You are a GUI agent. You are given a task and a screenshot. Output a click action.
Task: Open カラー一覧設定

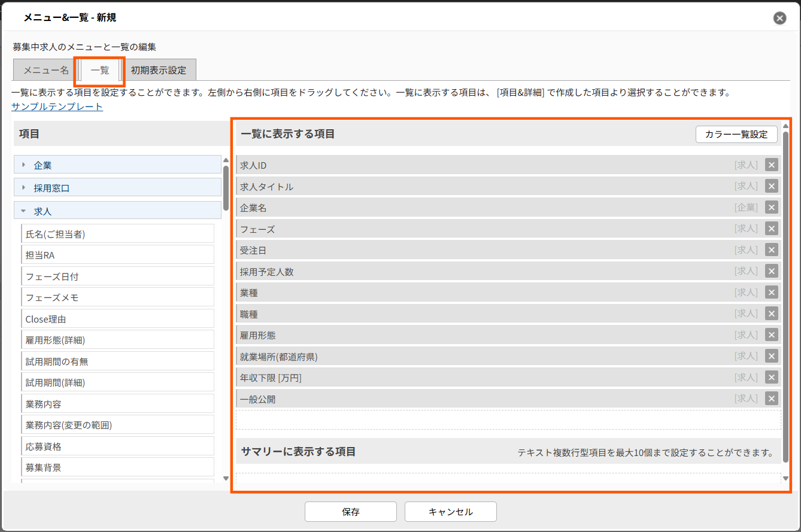click(x=736, y=134)
